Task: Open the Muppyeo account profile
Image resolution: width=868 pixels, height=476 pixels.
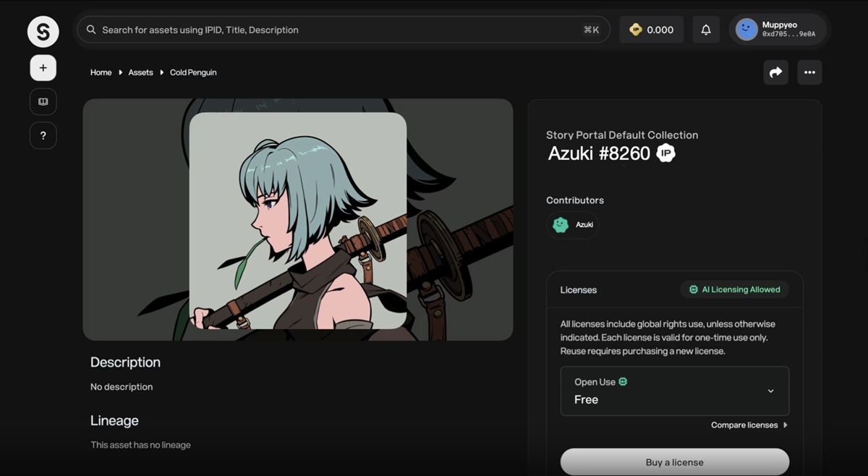Action: (779, 29)
